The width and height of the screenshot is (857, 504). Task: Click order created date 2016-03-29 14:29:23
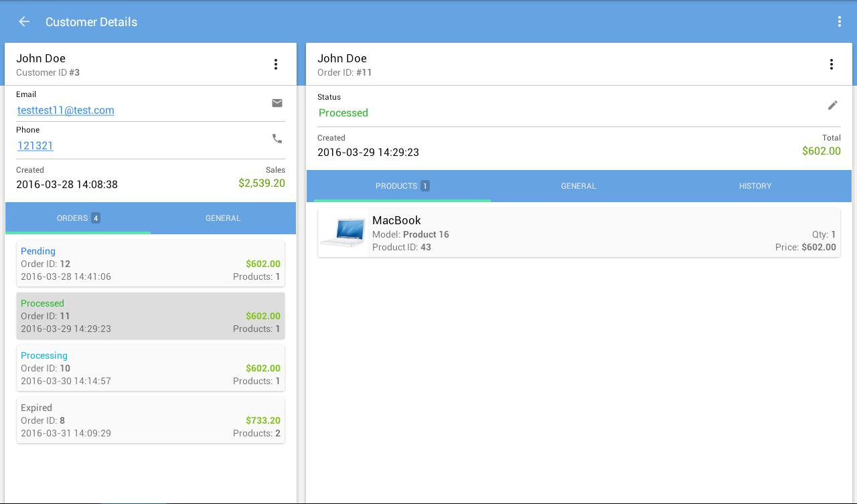(368, 152)
